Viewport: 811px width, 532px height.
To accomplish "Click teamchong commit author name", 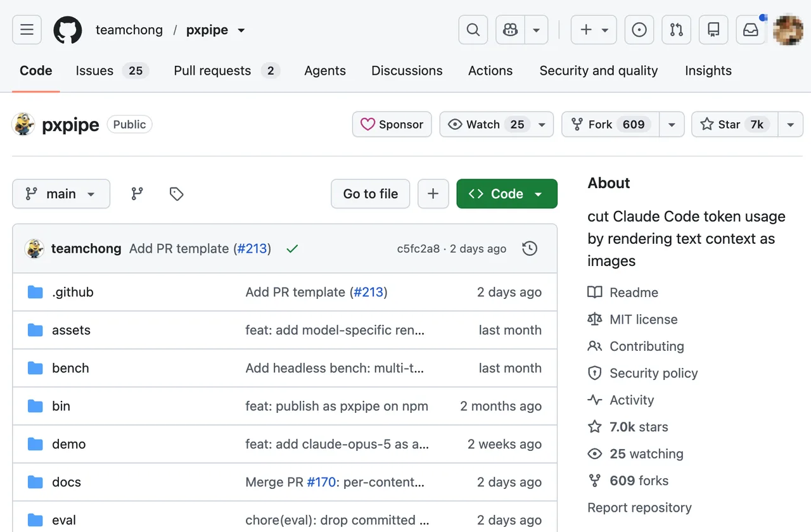I will [x=86, y=249].
